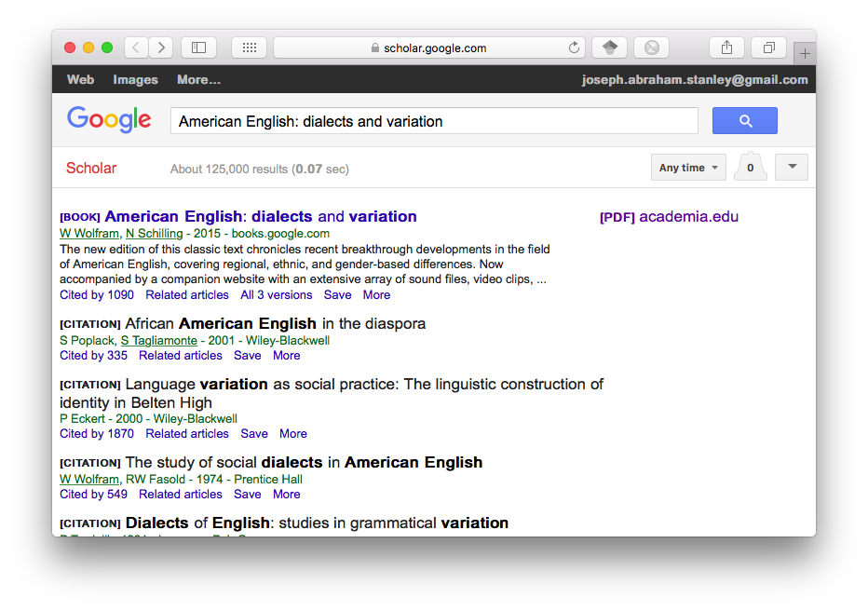Open W Wolfram in the 1974 Prentice Hall result

coord(89,480)
